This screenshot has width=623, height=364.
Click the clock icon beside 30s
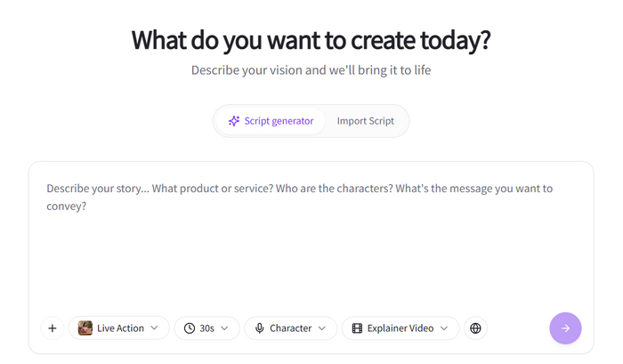[190, 328]
